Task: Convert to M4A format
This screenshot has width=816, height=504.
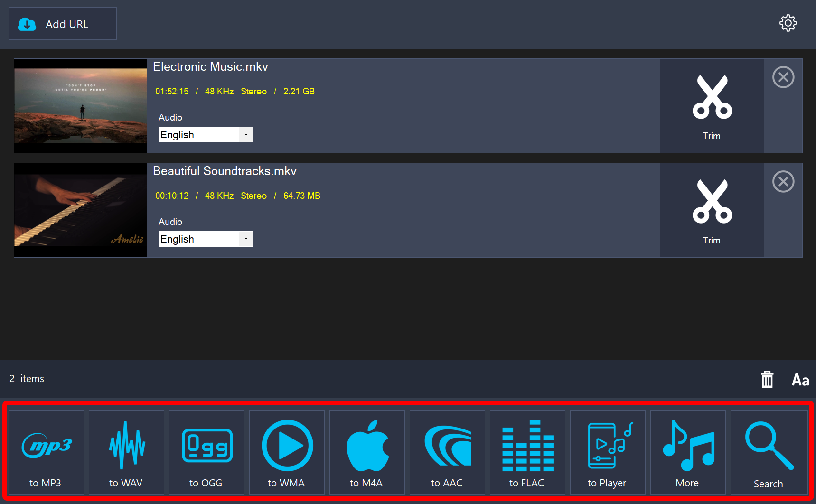Action: 367,452
